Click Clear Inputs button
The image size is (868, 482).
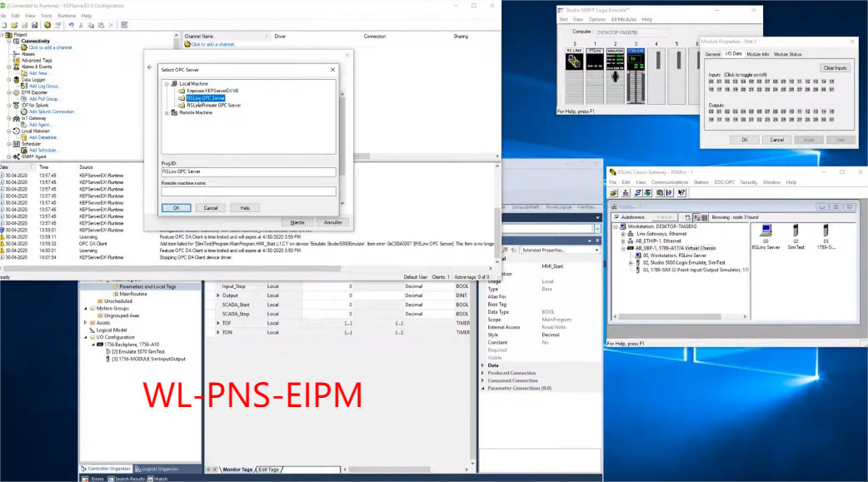pos(835,68)
